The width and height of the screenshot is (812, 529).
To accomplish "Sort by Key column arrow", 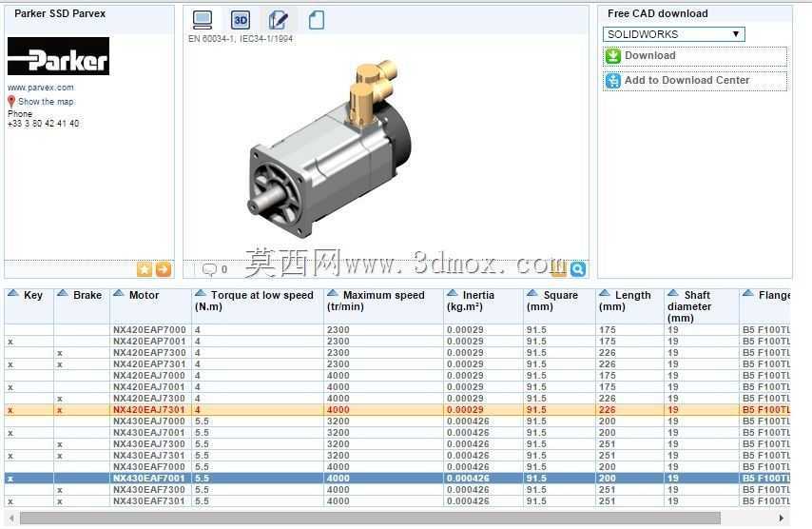I will point(13,293).
